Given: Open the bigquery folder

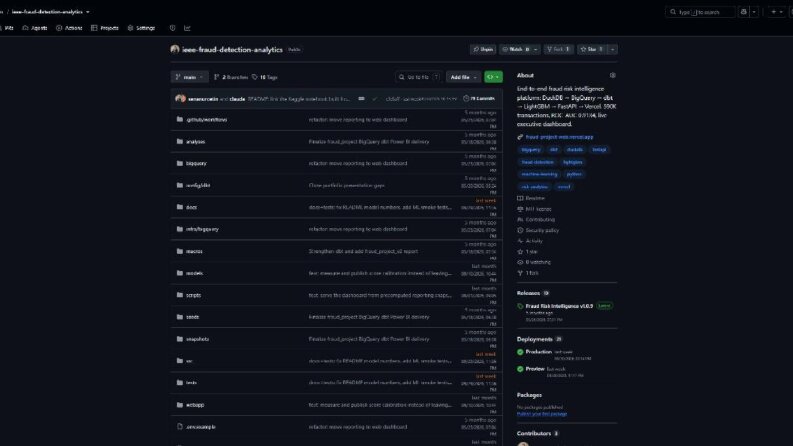Looking at the screenshot, I should coord(196,163).
